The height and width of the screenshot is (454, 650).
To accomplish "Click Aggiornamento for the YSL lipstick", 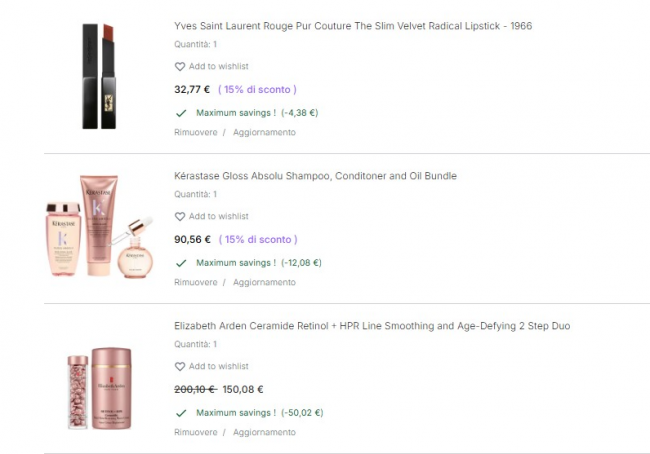I will [x=264, y=132].
